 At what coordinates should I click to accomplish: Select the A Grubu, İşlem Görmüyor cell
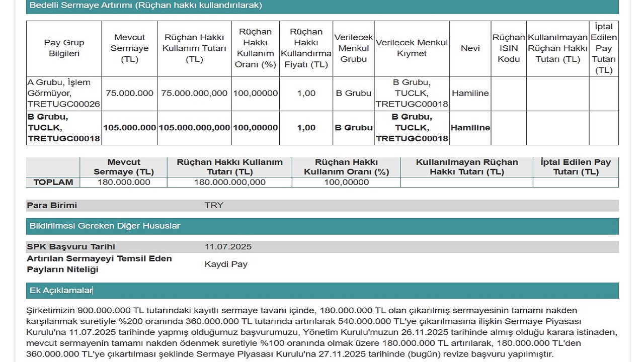point(64,94)
